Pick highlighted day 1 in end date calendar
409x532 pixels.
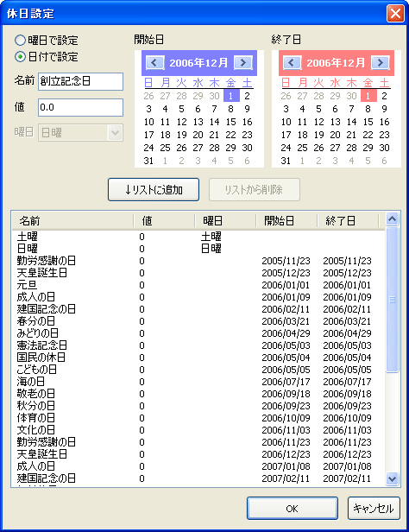[x=368, y=96]
